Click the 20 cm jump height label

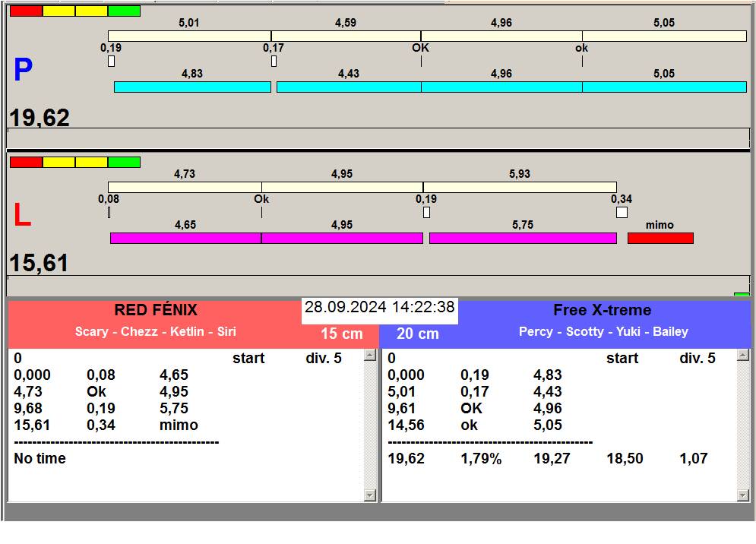(x=418, y=334)
